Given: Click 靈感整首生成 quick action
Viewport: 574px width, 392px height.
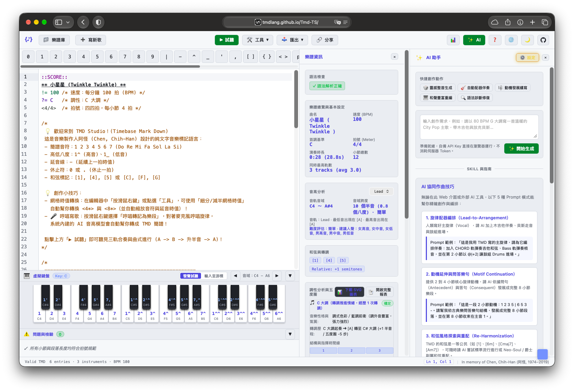Looking at the screenshot, I should pyautogui.click(x=438, y=88).
